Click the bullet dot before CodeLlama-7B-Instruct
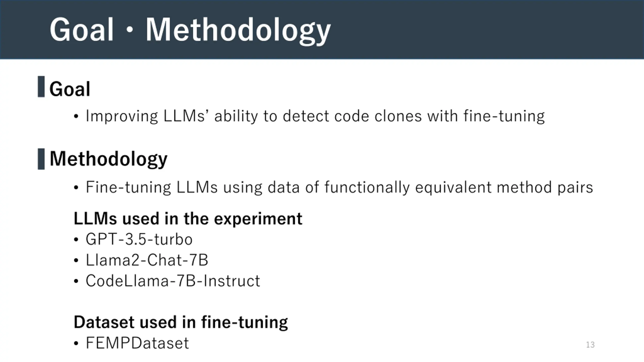The width and height of the screenshot is (644, 362). (76, 281)
